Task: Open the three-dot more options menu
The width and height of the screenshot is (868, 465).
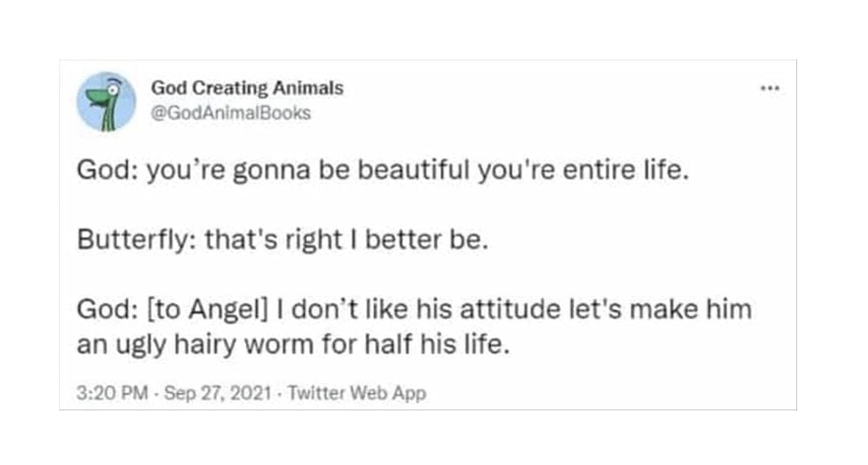Action: click(770, 89)
